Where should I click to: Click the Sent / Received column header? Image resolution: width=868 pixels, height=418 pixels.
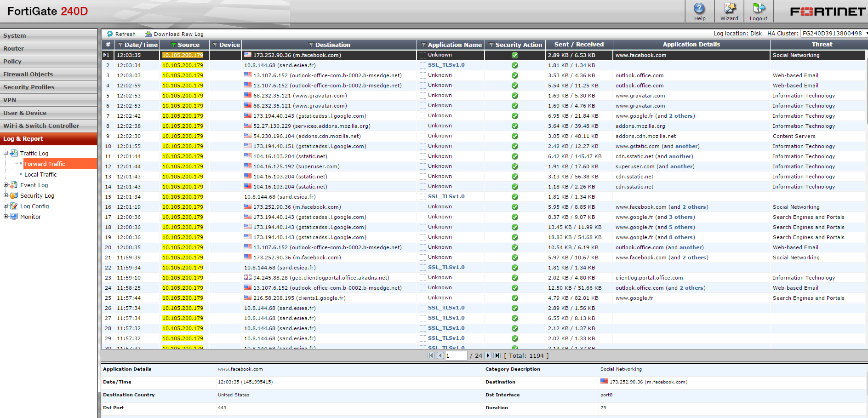click(579, 45)
